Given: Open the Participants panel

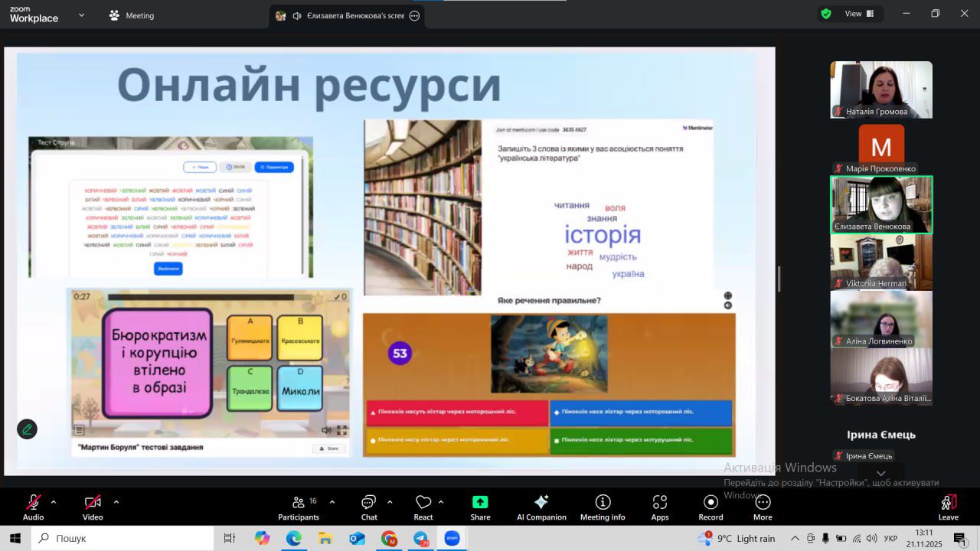Looking at the screenshot, I should click(x=299, y=507).
